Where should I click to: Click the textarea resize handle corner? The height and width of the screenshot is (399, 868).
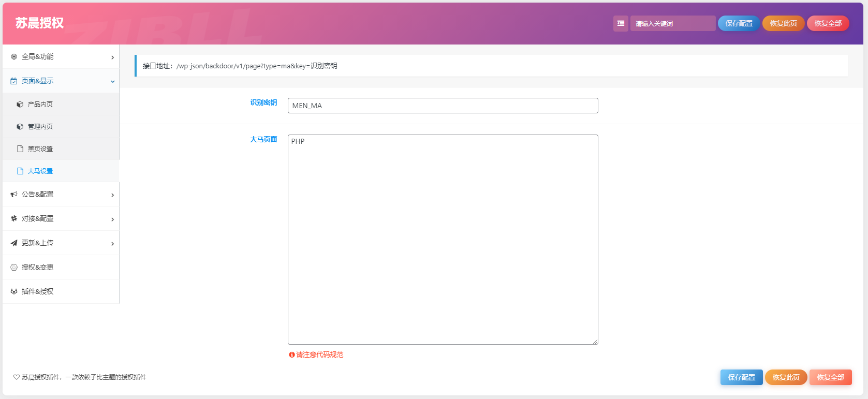[x=595, y=342]
